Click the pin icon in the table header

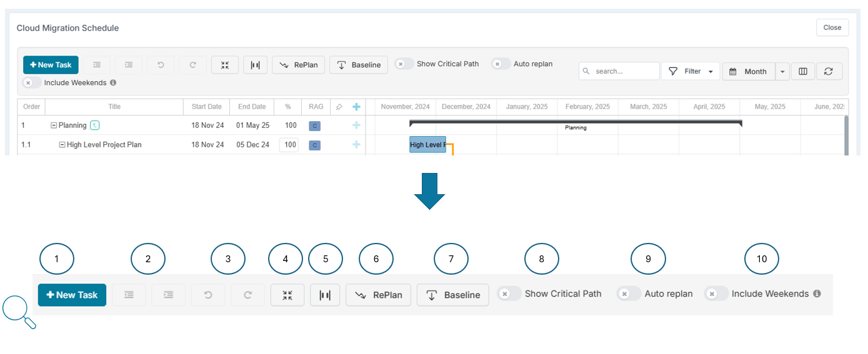point(339,107)
